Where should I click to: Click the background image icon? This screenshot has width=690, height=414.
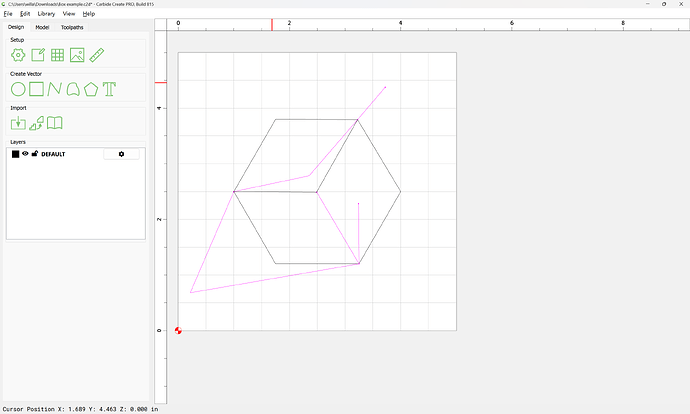(77, 55)
